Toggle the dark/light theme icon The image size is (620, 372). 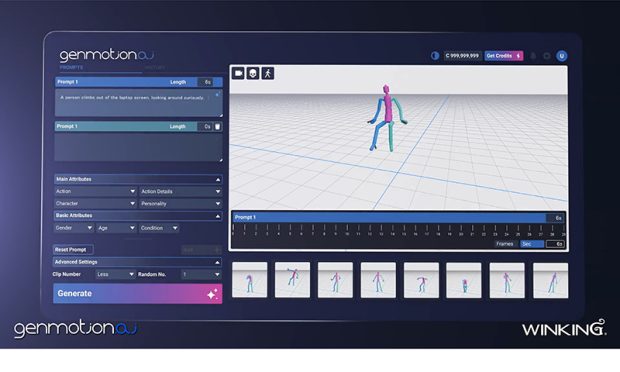pos(435,56)
